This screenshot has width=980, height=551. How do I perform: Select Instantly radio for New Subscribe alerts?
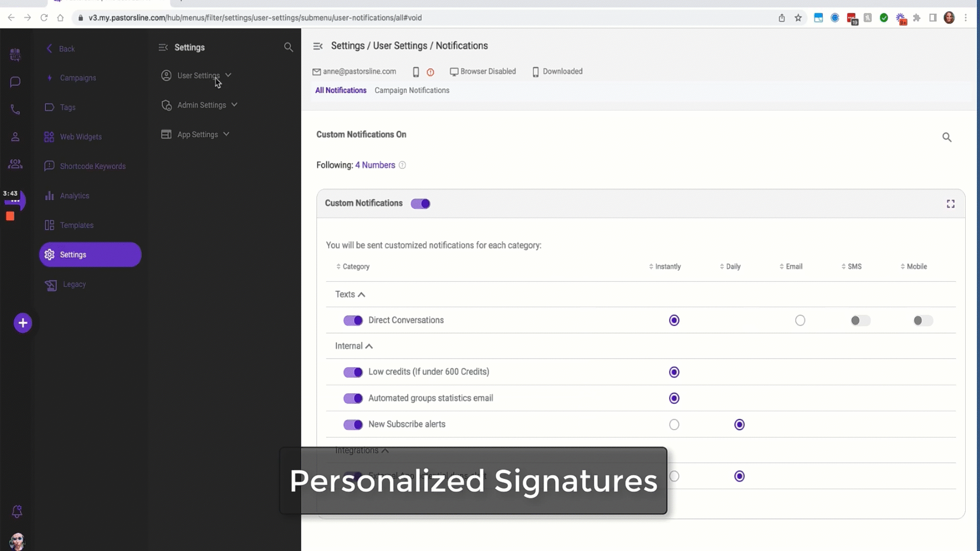click(x=674, y=424)
